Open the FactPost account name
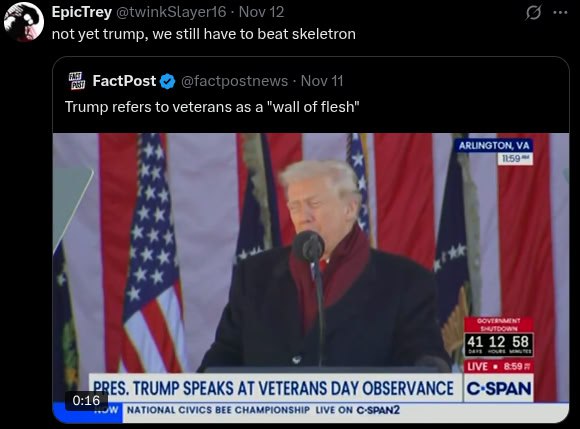580x429 pixels. tap(124, 81)
